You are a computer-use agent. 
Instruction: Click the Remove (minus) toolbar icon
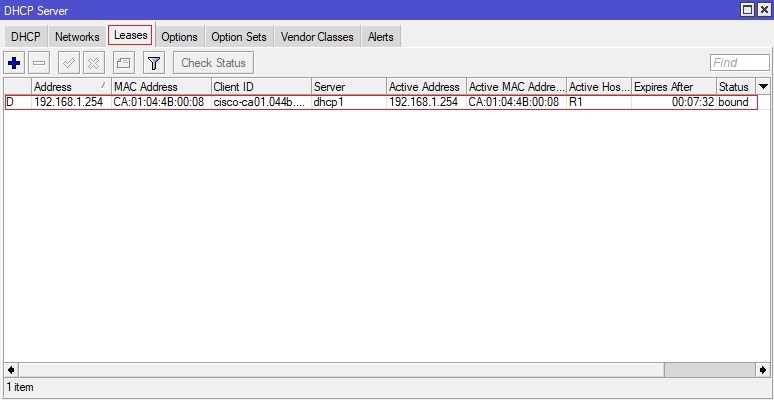[39, 63]
